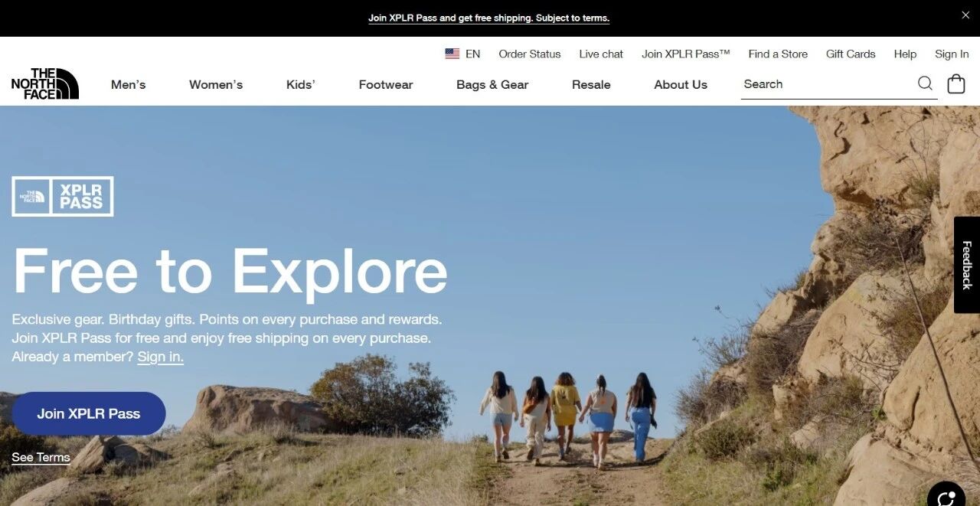Open the Men's menu
Image resolution: width=980 pixels, height=506 pixels.
point(129,85)
